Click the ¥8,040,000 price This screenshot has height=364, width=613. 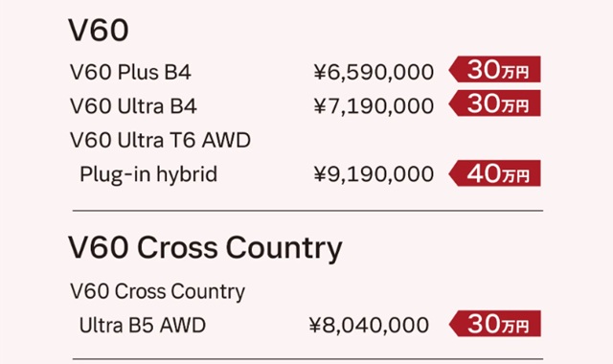point(369,326)
